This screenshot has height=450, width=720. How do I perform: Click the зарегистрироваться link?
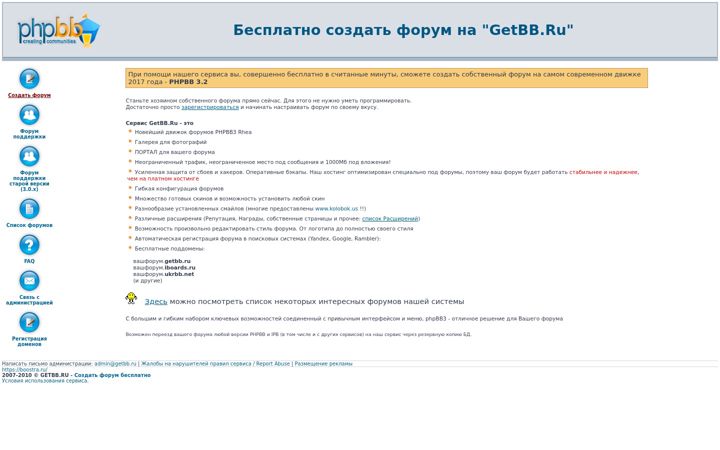tap(210, 107)
